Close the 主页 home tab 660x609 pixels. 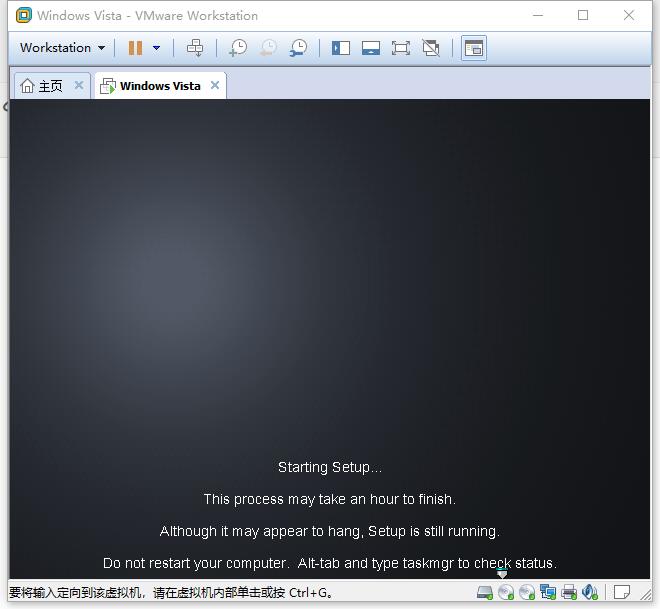79,85
